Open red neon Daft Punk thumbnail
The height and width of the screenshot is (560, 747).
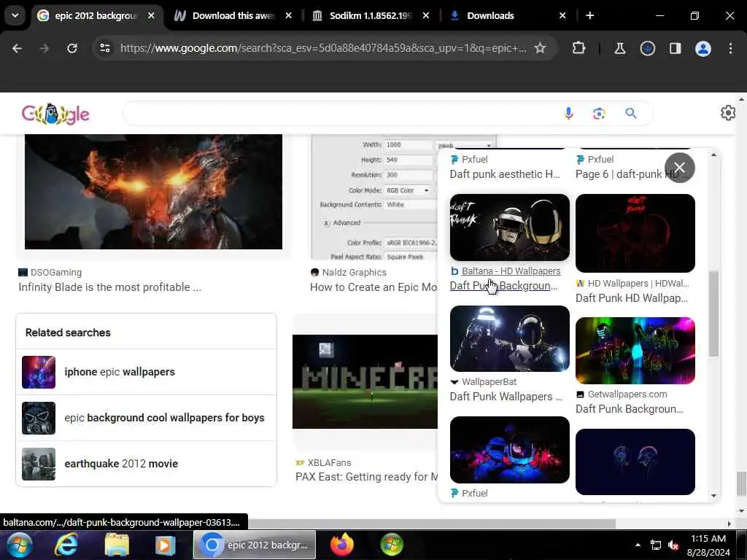[635, 233]
